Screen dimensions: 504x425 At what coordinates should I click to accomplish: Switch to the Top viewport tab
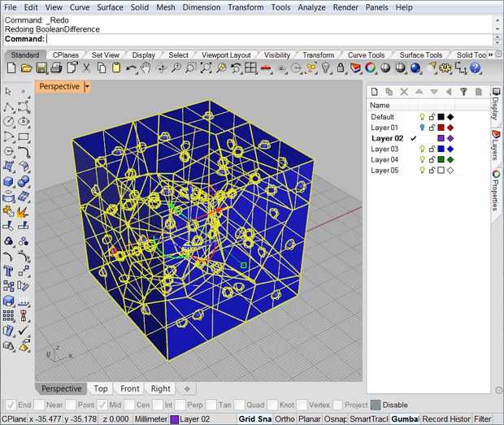coord(100,388)
